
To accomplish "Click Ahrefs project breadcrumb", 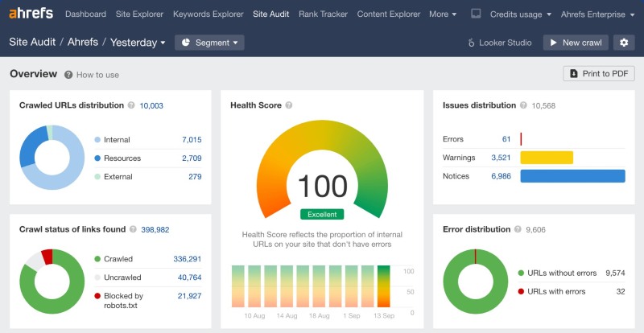I will pyautogui.click(x=83, y=43).
